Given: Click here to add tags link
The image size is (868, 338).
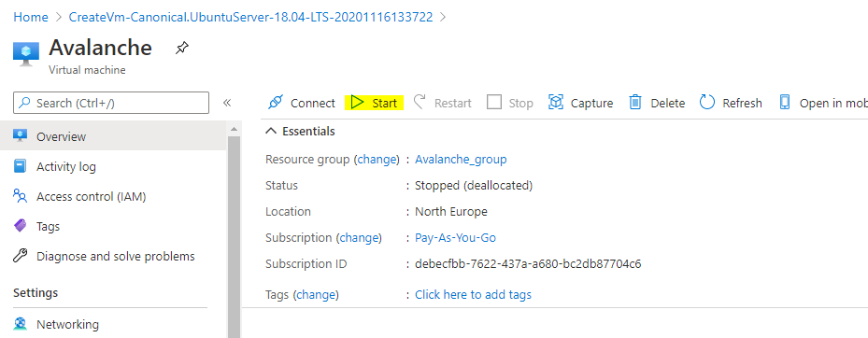Looking at the screenshot, I should point(474,295).
